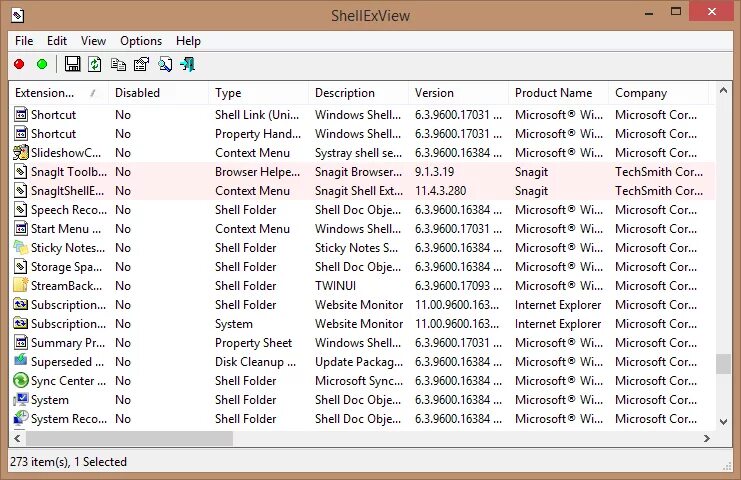The image size is (741, 480).
Task: Select the Sync Center row icon
Action: coord(20,381)
